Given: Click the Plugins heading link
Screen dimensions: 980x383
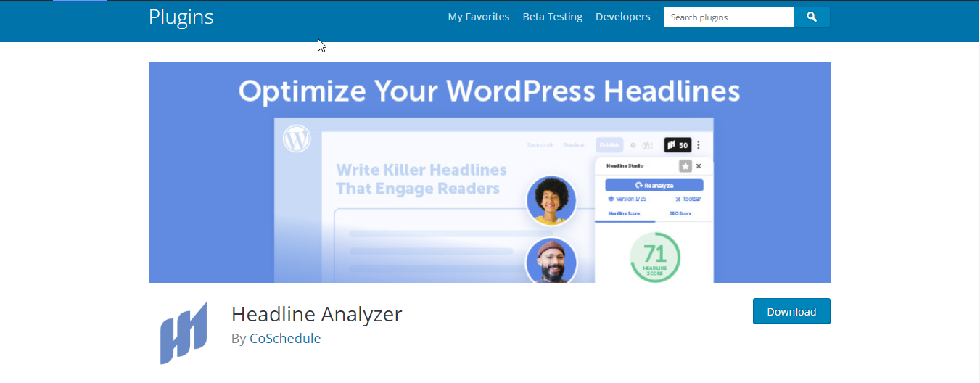Looking at the screenshot, I should [x=181, y=17].
